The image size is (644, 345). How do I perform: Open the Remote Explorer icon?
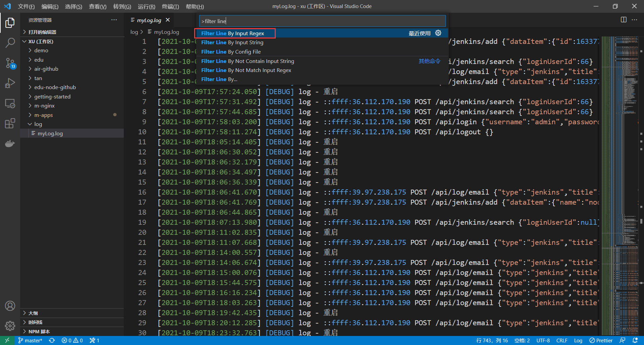click(x=10, y=104)
